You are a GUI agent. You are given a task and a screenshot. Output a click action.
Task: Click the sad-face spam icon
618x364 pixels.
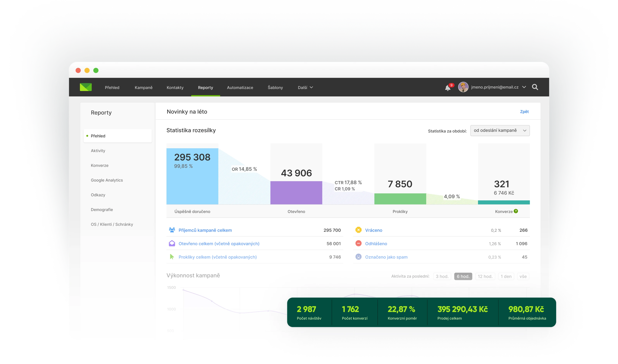tap(358, 257)
